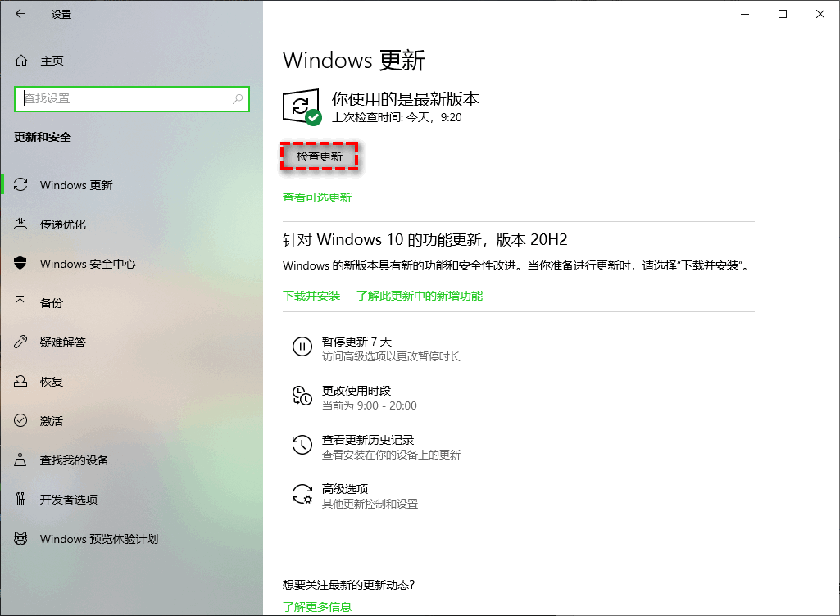Viewport: 840px width, 616px height.
Task: Select Windows 预览体验计划 in the sidebar
Action: coord(98,539)
